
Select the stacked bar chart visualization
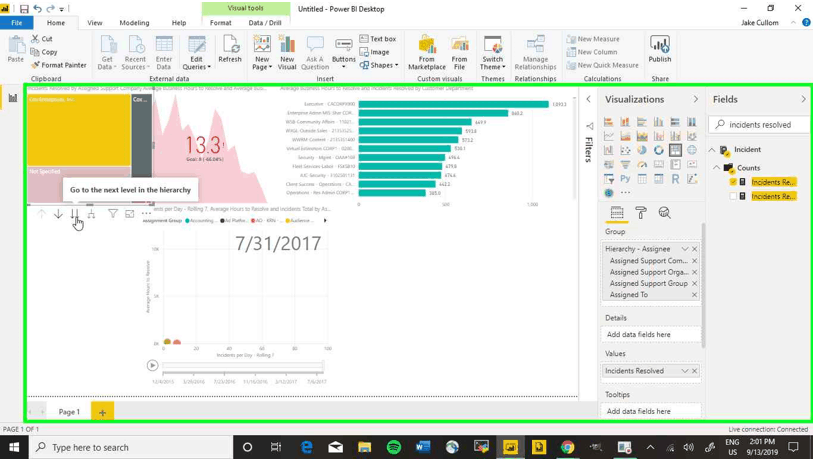[x=608, y=122]
